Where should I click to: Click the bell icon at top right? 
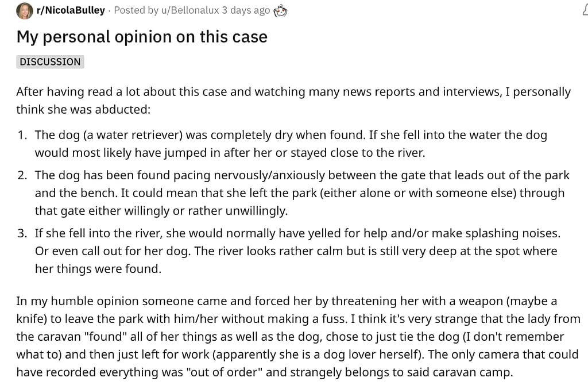click(x=585, y=10)
